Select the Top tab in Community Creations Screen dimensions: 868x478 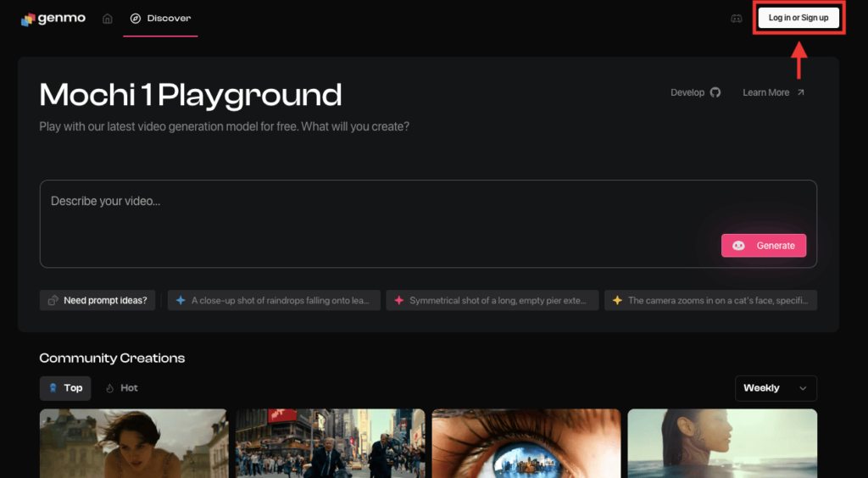pyautogui.click(x=65, y=388)
